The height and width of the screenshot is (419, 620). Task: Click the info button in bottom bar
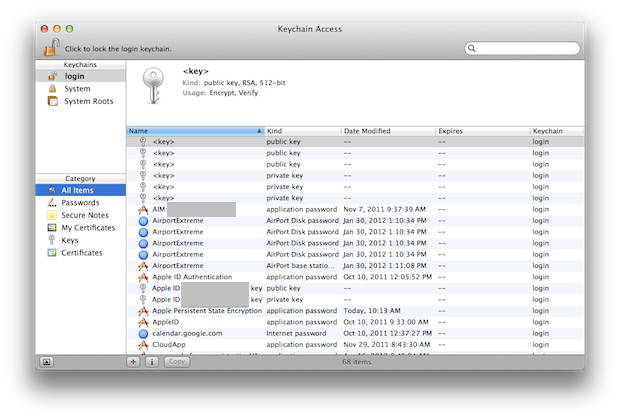coord(152,362)
